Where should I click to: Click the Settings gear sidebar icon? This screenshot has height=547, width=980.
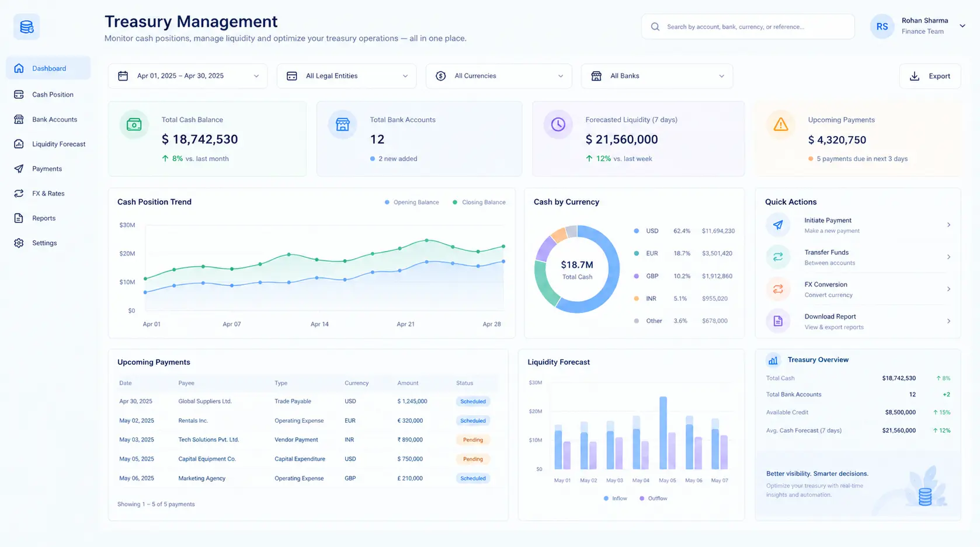[x=19, y=243]
